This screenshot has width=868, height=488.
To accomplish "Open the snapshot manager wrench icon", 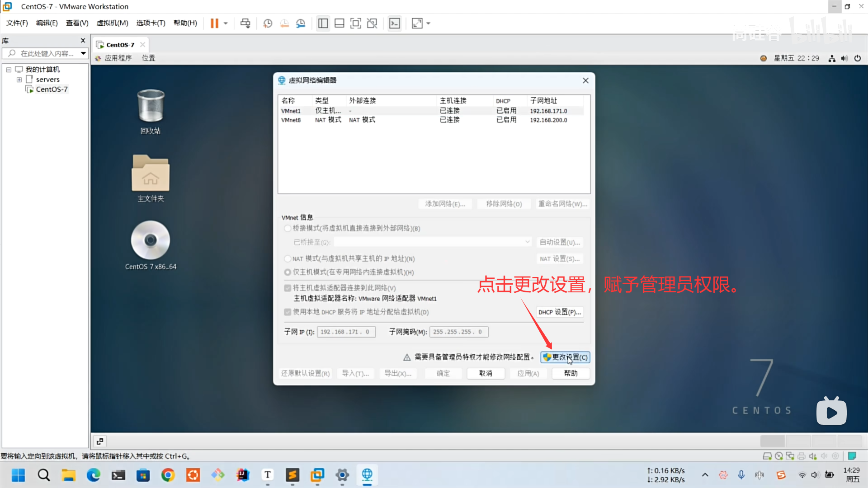I will click(x=301, y=23).
